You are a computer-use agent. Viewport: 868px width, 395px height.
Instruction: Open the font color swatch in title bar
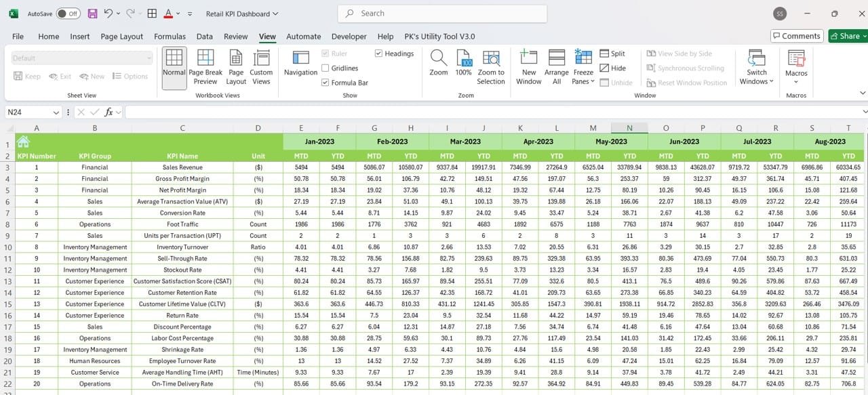click(168, 14)
